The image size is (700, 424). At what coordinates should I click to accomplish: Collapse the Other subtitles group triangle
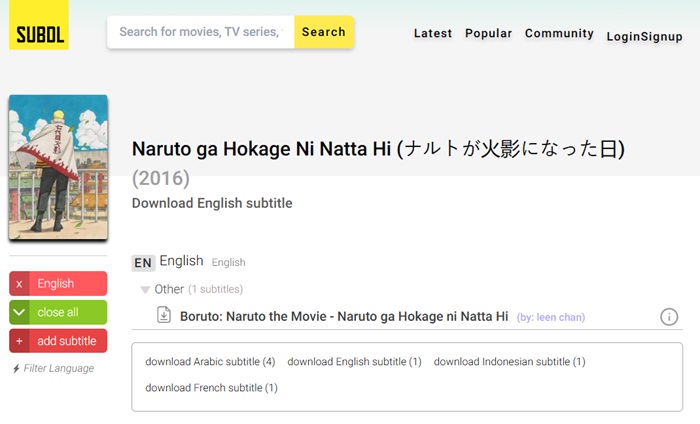pos(145,290)
